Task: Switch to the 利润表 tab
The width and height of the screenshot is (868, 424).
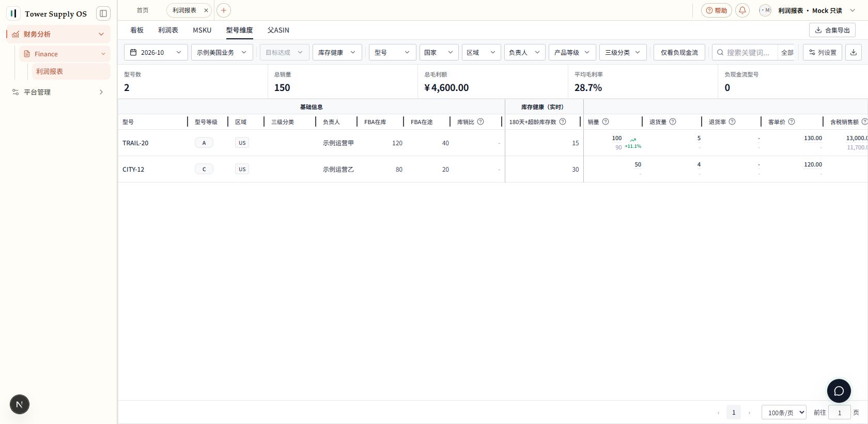Action: 168,30
